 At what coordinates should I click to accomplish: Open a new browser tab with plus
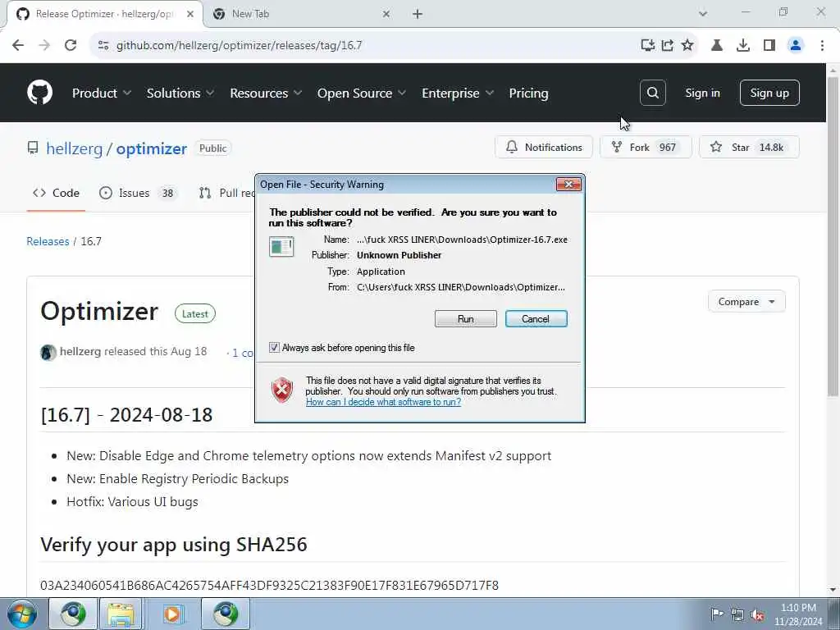[x=418, y=14]
